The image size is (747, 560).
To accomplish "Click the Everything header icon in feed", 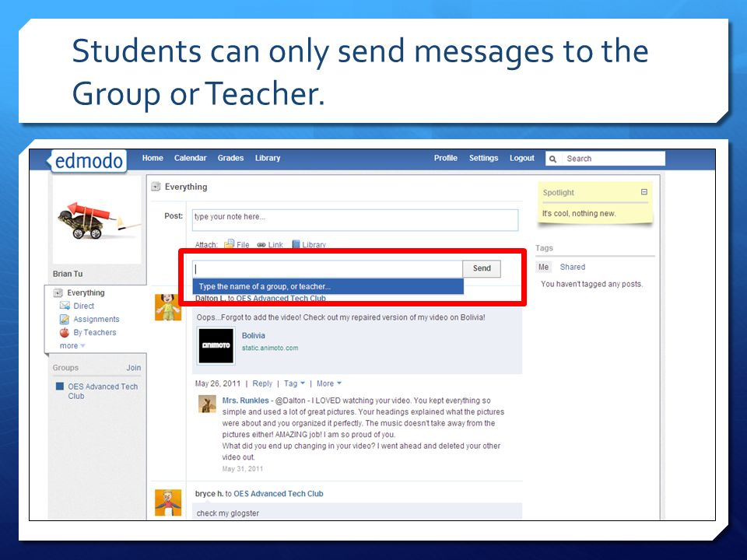I will point(156,187).
